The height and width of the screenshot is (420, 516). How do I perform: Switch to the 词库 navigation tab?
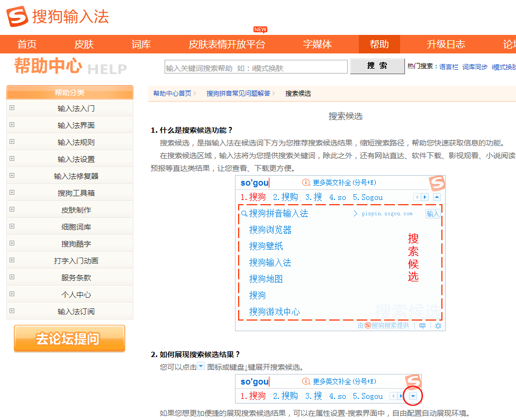tap(140, 44)
